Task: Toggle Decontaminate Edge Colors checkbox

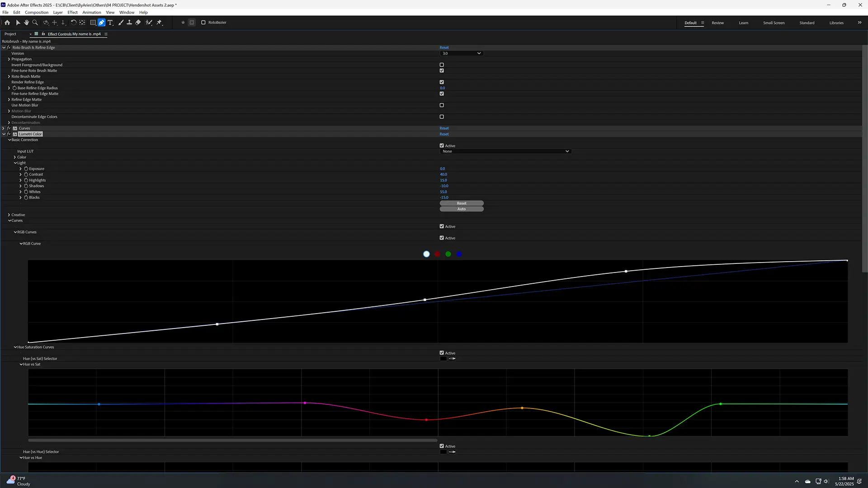Action: point(442,117)
